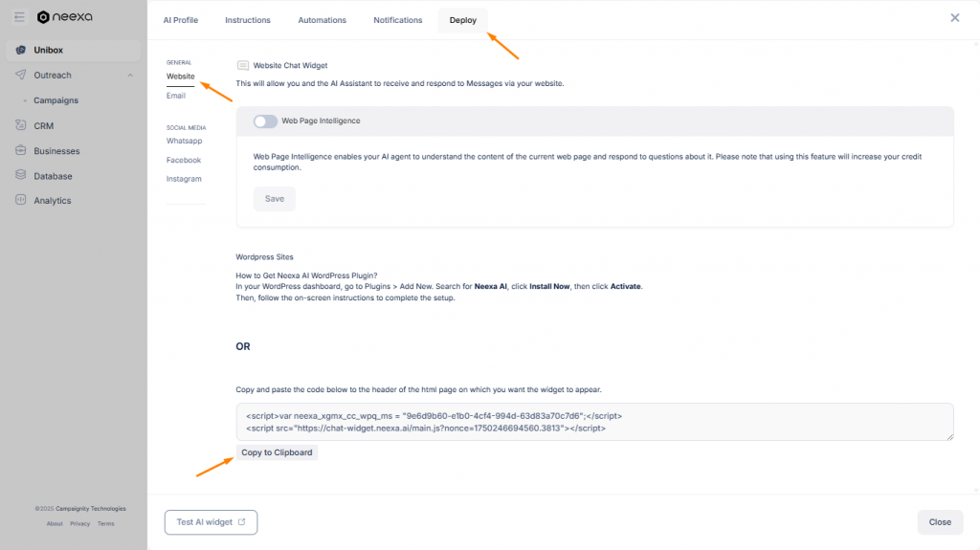Select the Instructions tab
This screenshot has width=980, height=550.
[247, 20]
